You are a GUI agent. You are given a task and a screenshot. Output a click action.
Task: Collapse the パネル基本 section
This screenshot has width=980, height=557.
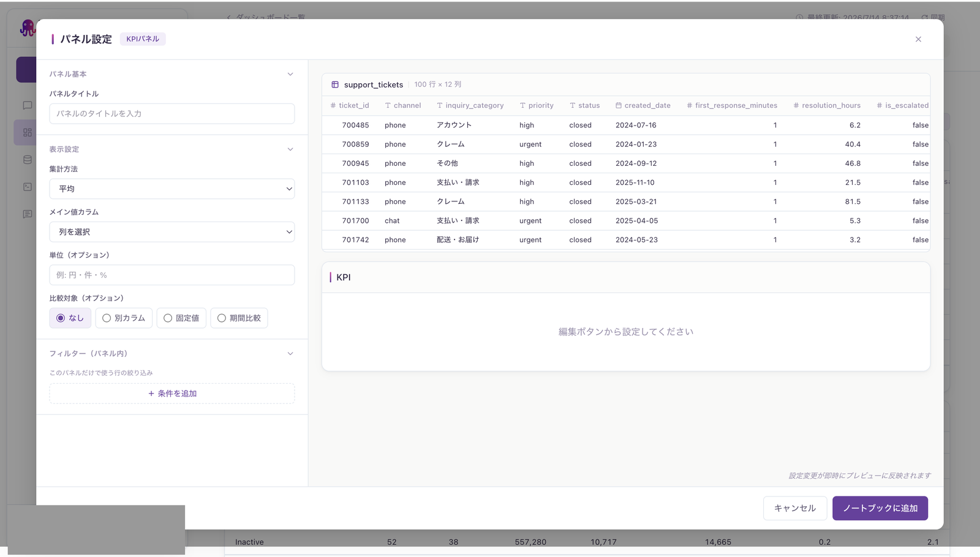click(x=290, y=74)
